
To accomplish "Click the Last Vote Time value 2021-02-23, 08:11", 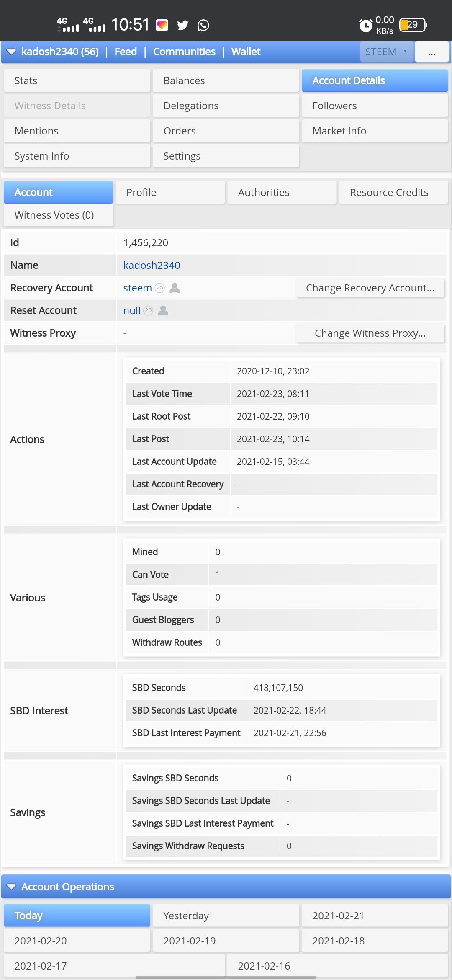I will 273,394.
